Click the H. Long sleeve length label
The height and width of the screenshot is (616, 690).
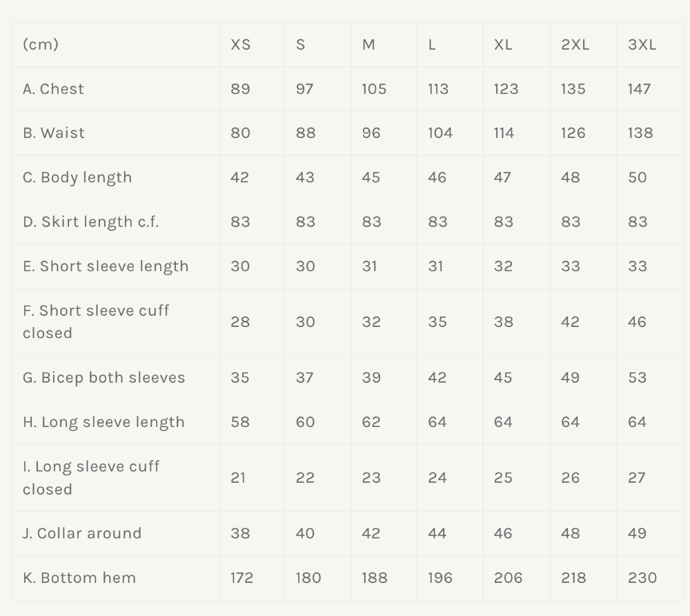(103, 422)
